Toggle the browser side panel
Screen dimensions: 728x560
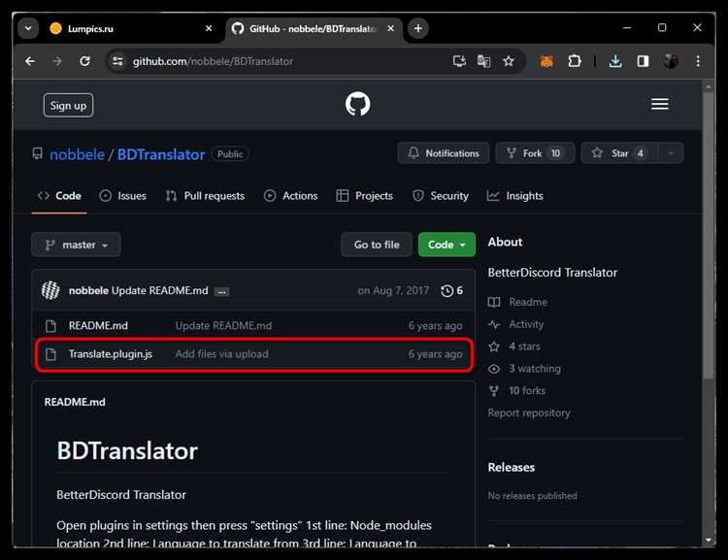tap(643, 61)
